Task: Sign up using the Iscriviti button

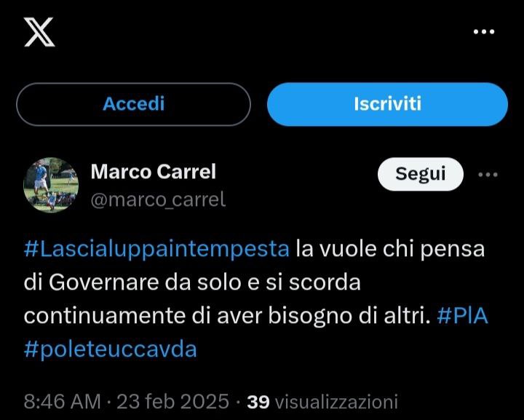Action: tap(387, 104)
